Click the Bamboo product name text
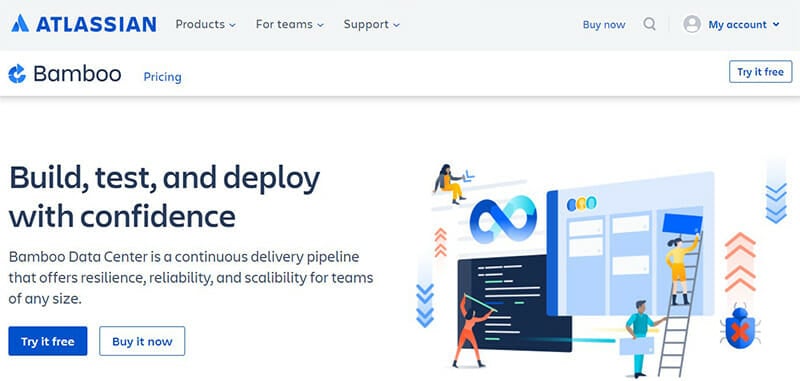The width and height of the screenshot is (800, 381). [77, 74]
